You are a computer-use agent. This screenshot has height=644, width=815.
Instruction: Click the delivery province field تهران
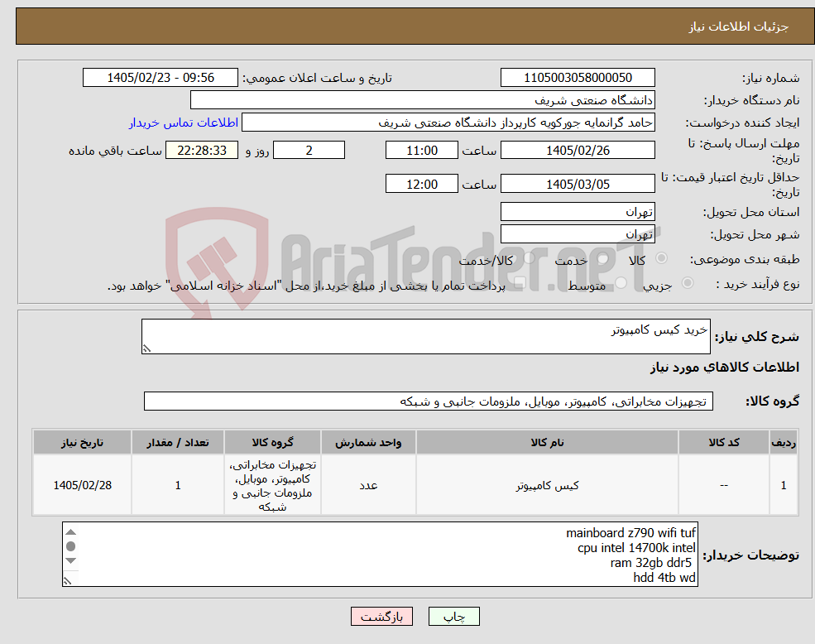[578, 212]
